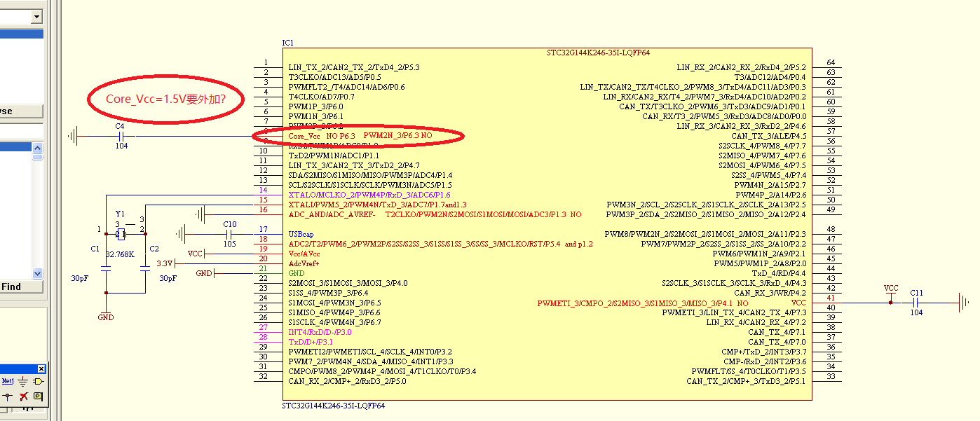The image size is (980, 421).
Task: Click the green GND pin name
Action: (297, 272)
